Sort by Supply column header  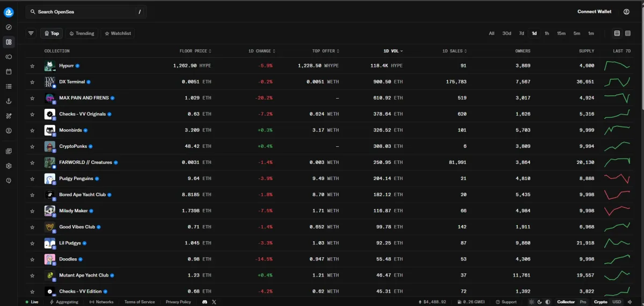(x=587, y=51)
